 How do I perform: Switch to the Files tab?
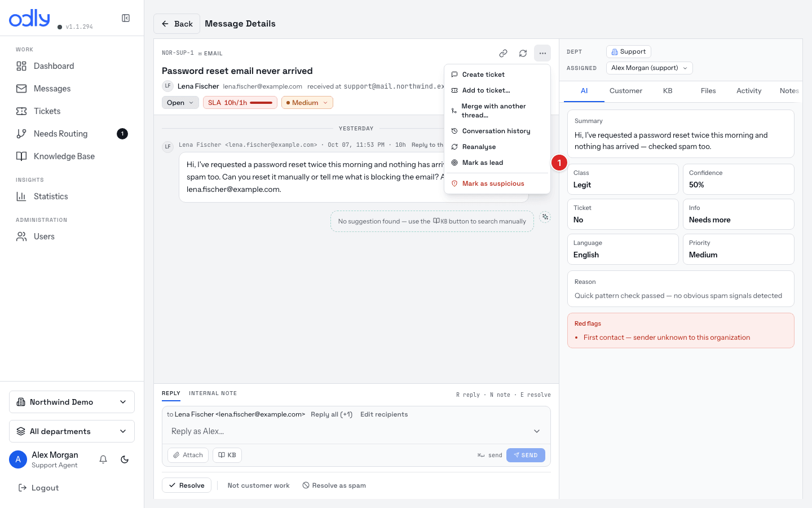click(708, 91)
